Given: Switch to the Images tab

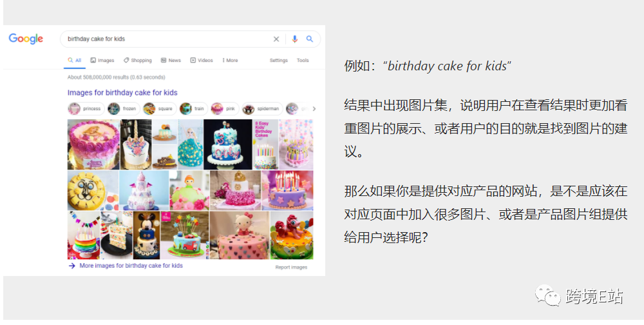Looking at the screenshot, I should coord(102,60).
